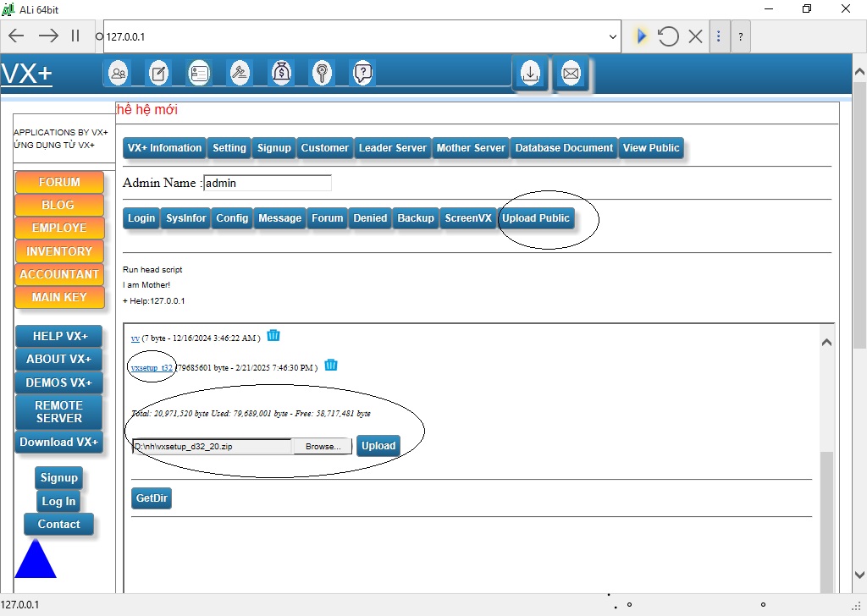Click the Admin Name input field
Viewport: 867px width, 616px height.
[268, 183]
